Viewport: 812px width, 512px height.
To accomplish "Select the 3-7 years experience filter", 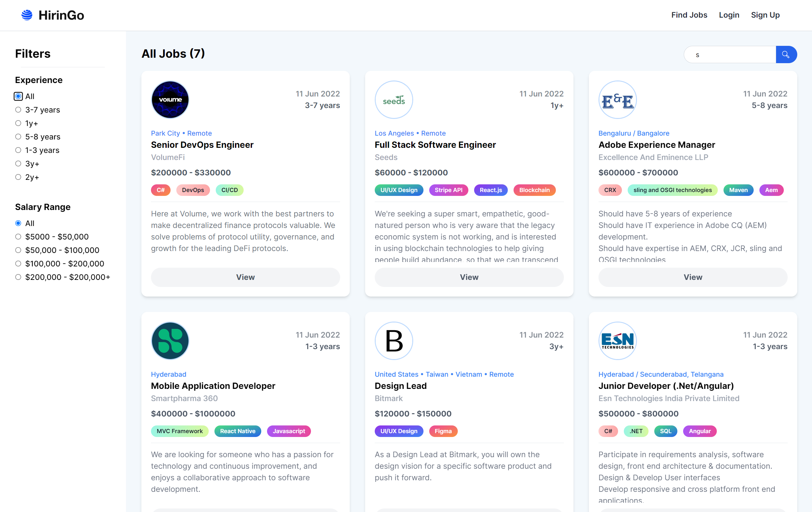I will (18, 110).
